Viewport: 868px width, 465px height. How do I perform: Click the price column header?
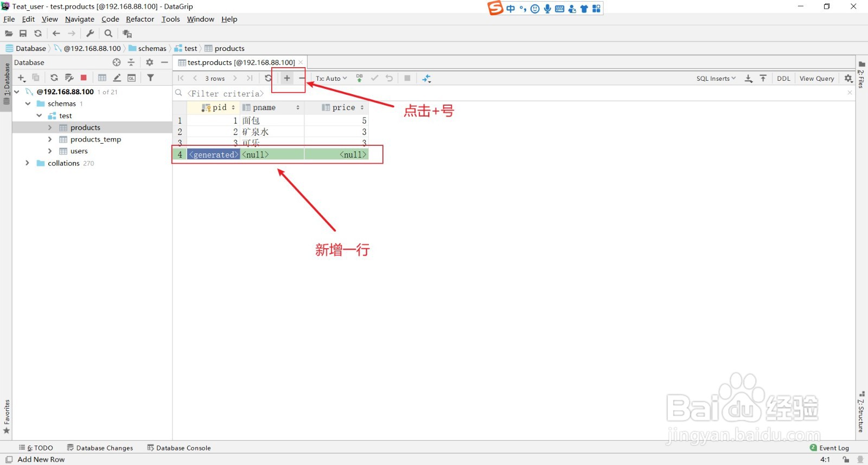337,107
